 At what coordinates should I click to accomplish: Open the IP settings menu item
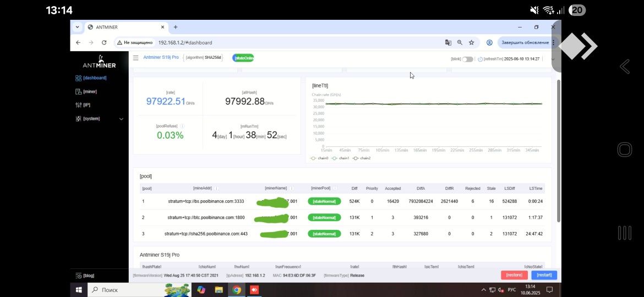coord(83,105)
